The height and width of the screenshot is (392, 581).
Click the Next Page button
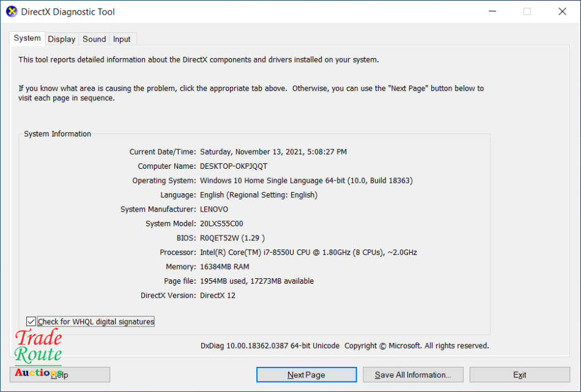[306, 374]
